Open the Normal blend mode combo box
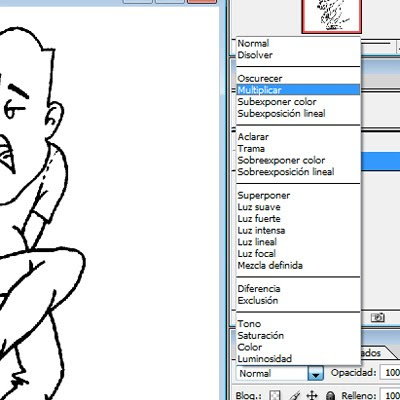Screen dimensions: 400x400 coord(280,373)
